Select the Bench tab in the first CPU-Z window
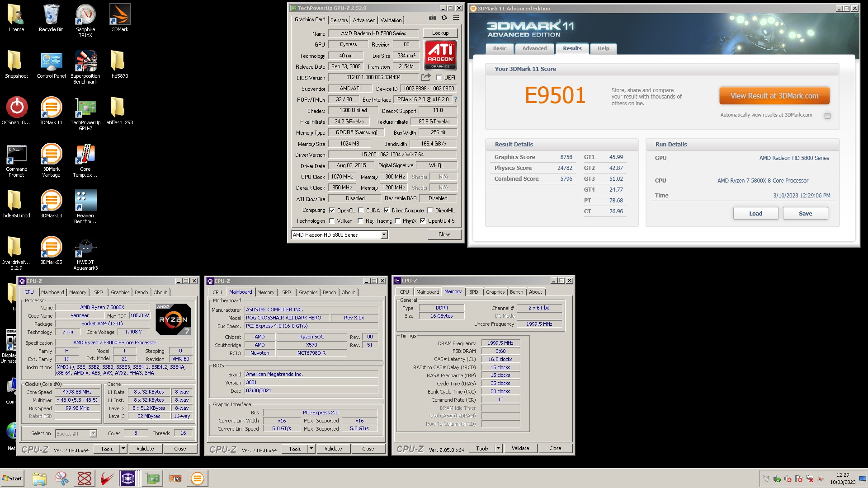 point(141,292)
